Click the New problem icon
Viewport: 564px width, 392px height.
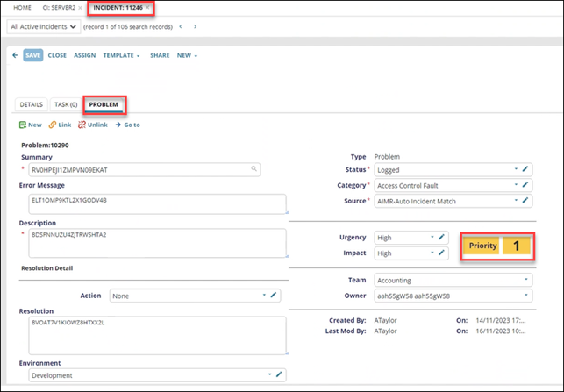tap(22, 125)
